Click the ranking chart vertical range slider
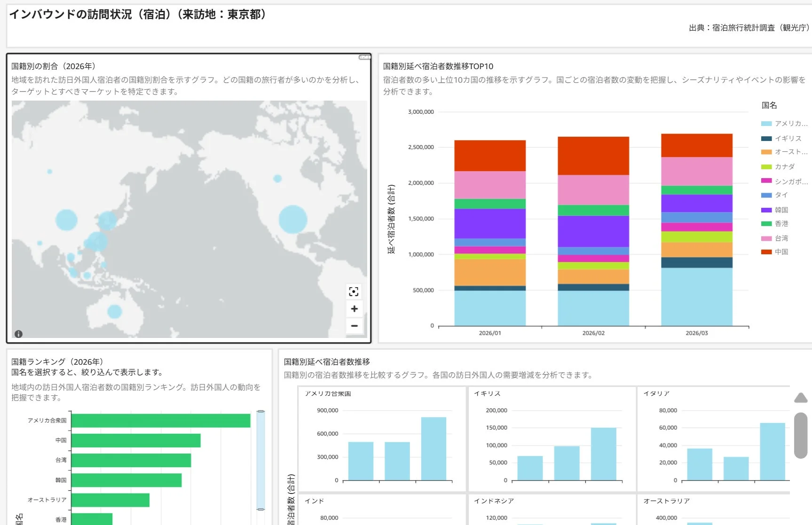Image resolution: width=812 pixels, height=525 pixels. (x=260, y=460)
